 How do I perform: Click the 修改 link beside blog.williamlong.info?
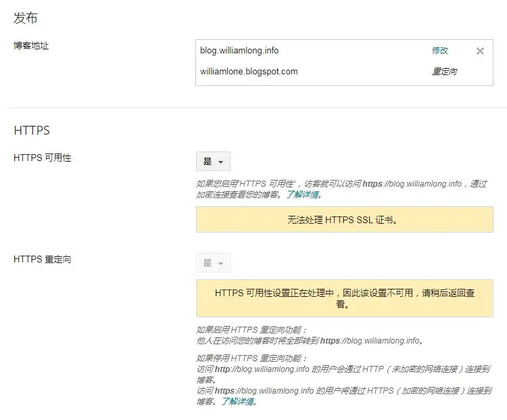(x=440, y=51)
